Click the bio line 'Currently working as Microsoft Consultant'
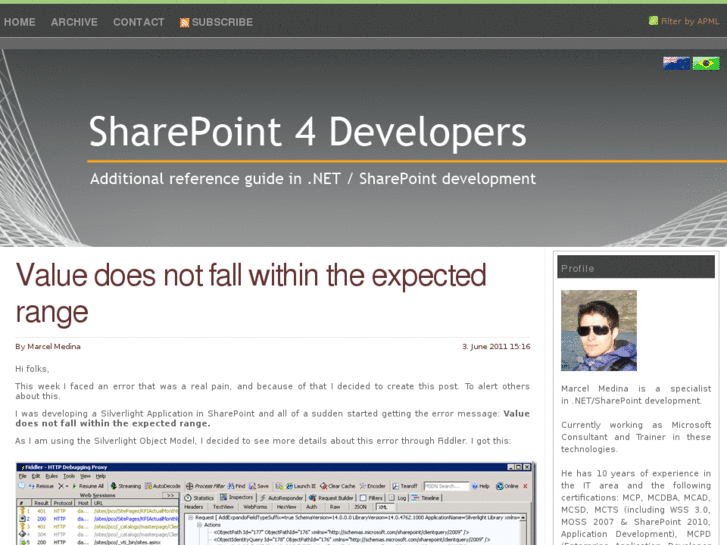Screen dimensions: 727x545 pyautogui.click(x=636, y=431)
